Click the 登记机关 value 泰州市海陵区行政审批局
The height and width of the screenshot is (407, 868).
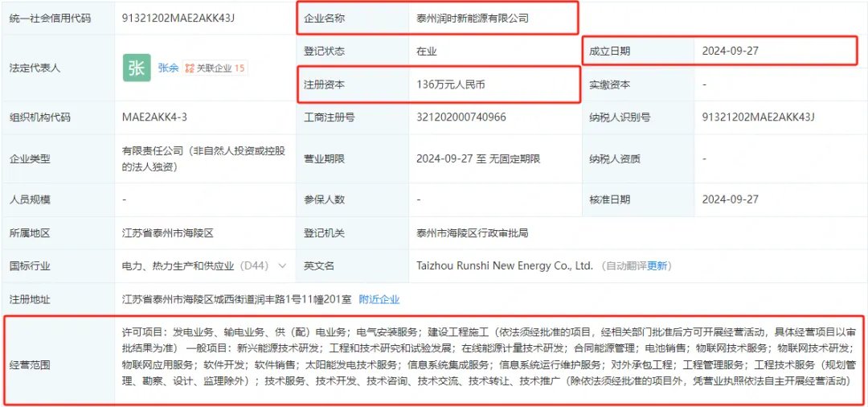point(472,233)
